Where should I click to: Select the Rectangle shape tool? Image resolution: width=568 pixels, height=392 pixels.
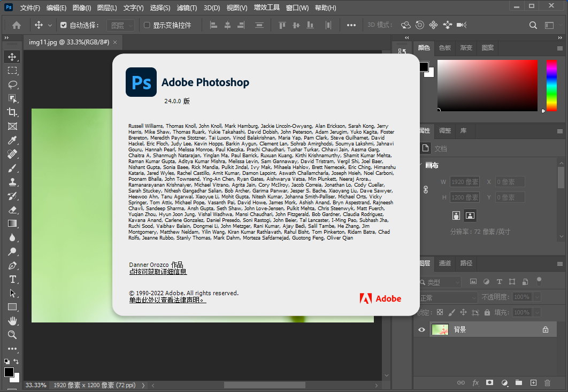(x=12, y=307)
